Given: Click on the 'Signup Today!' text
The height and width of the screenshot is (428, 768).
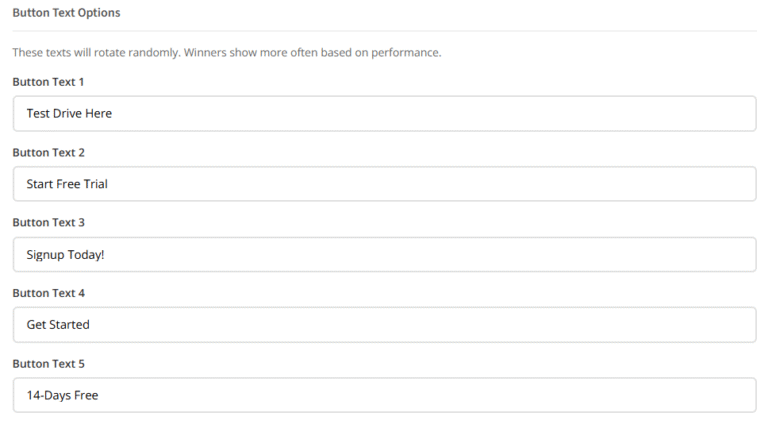Looking at the screenshot, I should click(65, 254).
